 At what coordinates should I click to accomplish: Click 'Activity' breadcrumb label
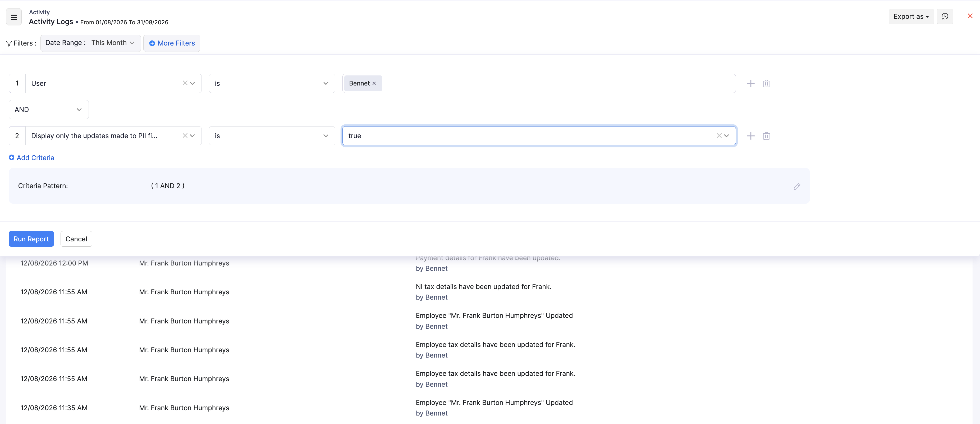39,12
